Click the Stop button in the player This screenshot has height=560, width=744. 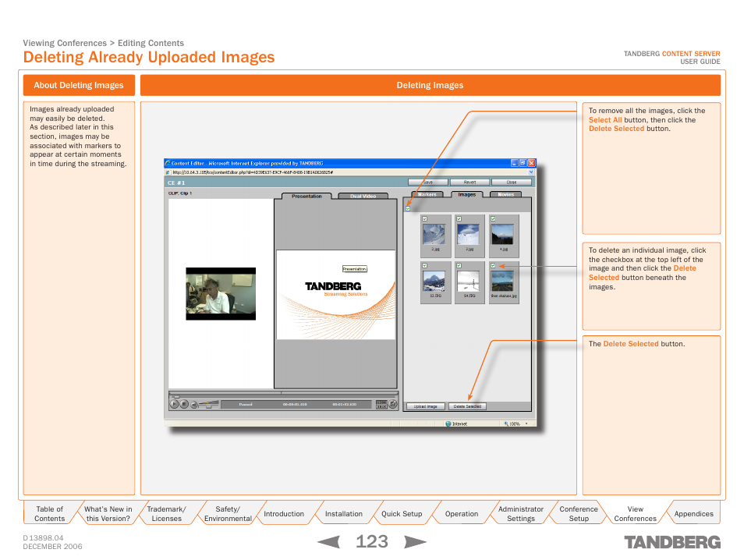click(184, 404)
